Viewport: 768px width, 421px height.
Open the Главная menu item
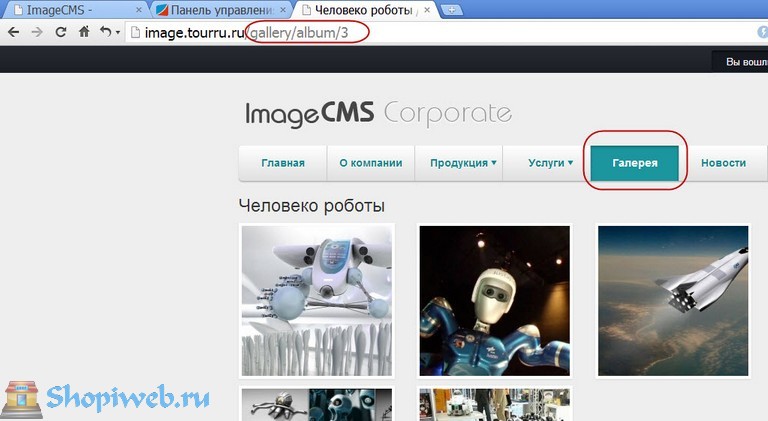coord(283,163)
